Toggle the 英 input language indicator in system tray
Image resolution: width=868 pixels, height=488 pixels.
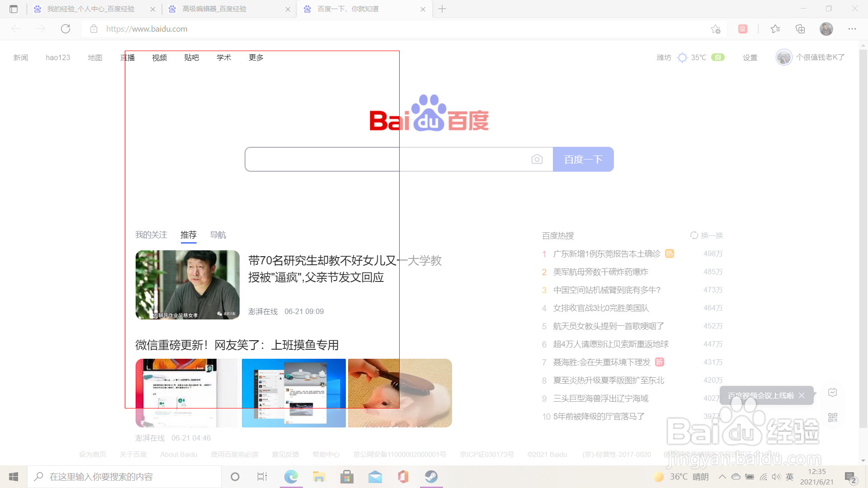pyautogui.click(x=789, y=476)
